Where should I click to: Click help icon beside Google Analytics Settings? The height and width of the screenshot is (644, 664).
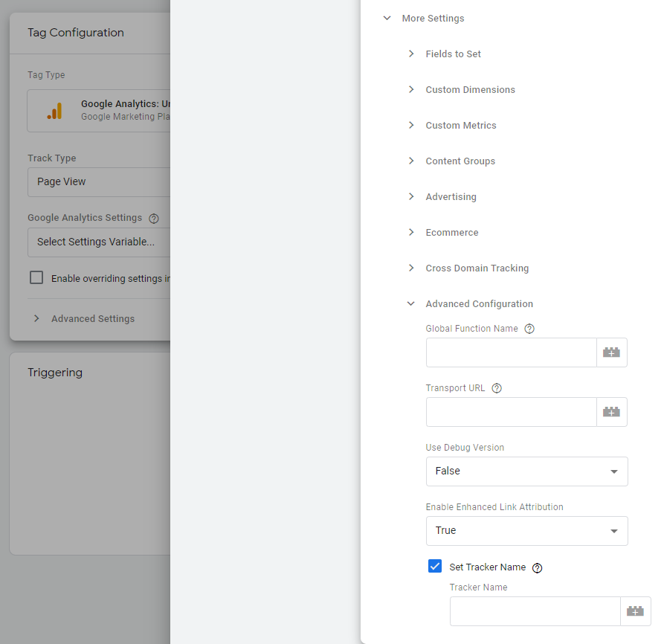154,219
